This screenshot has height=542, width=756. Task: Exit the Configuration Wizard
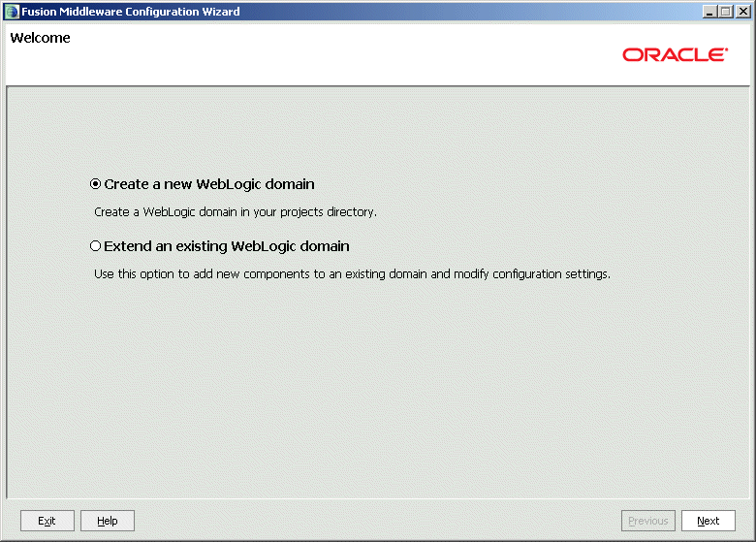[47, 521]
